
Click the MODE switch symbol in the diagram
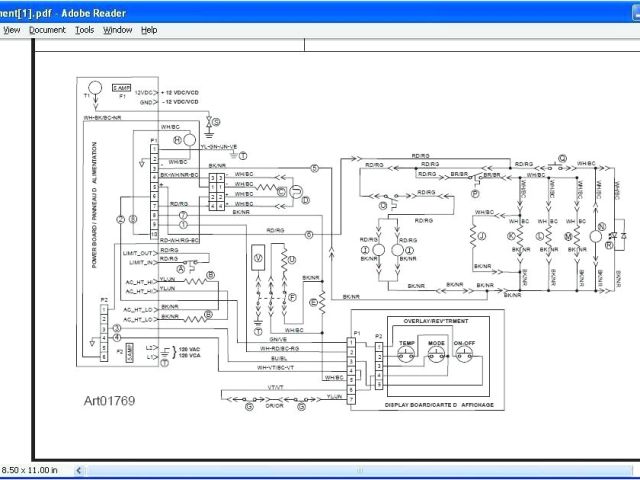(438, 355)
